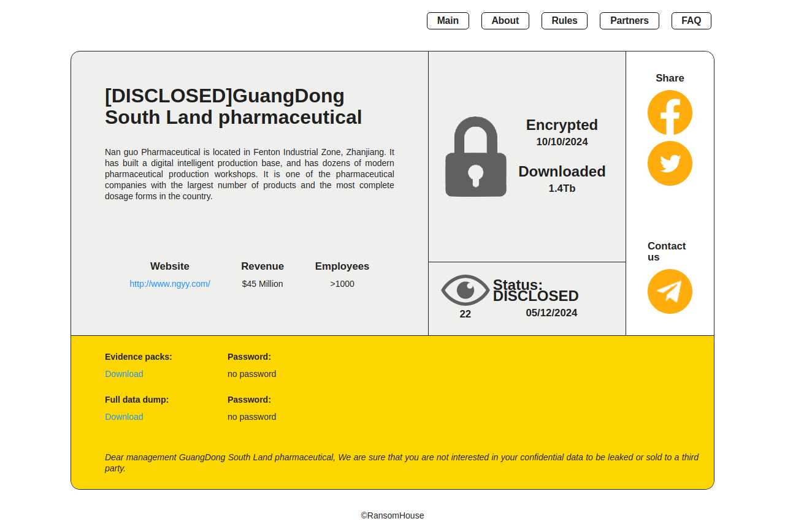Share the page via the Twitter icon

(x=670, y=164)
